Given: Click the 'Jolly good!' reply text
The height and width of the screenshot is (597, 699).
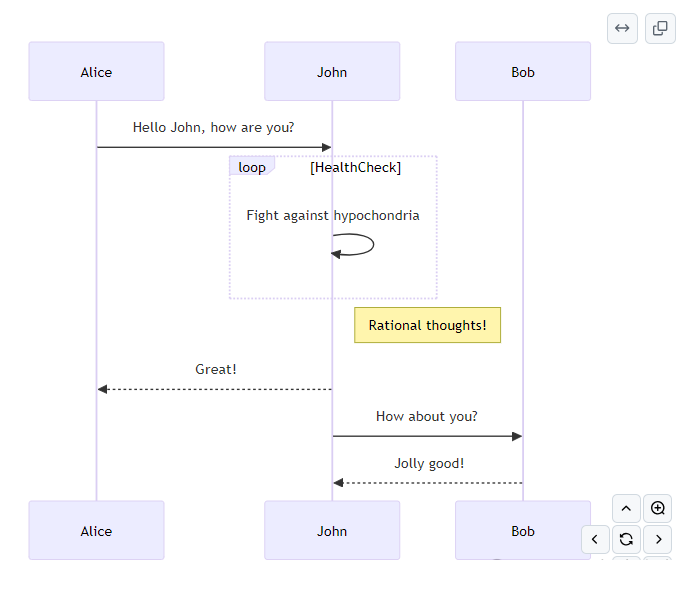Looking at the screenshot, I should click(429, 463).
